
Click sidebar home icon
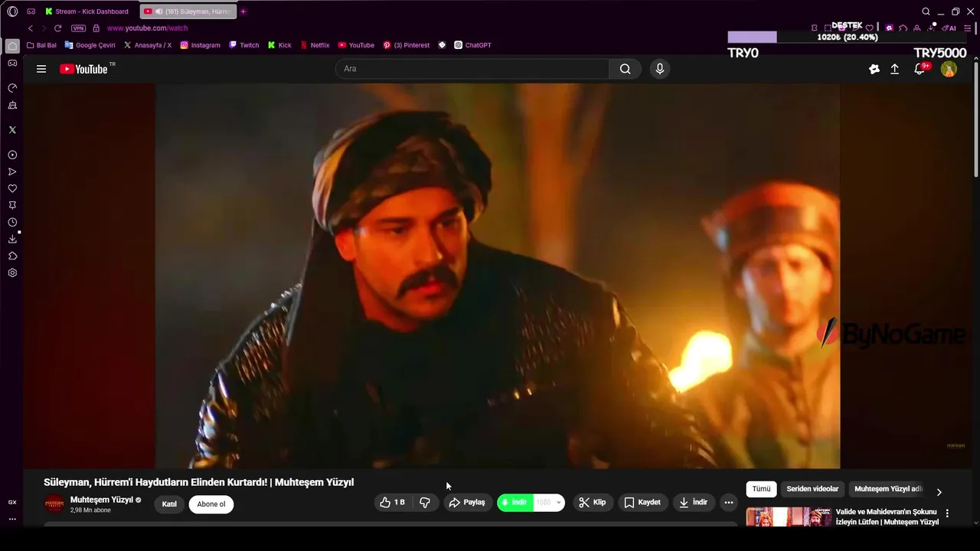(x=12, y=46)
